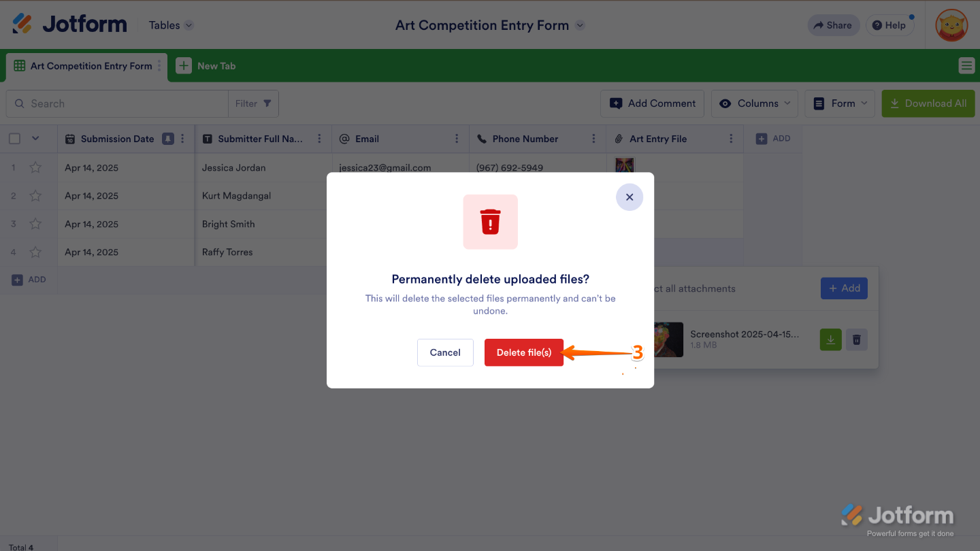
Task: Add a New Tab
Action: point(206,66)
